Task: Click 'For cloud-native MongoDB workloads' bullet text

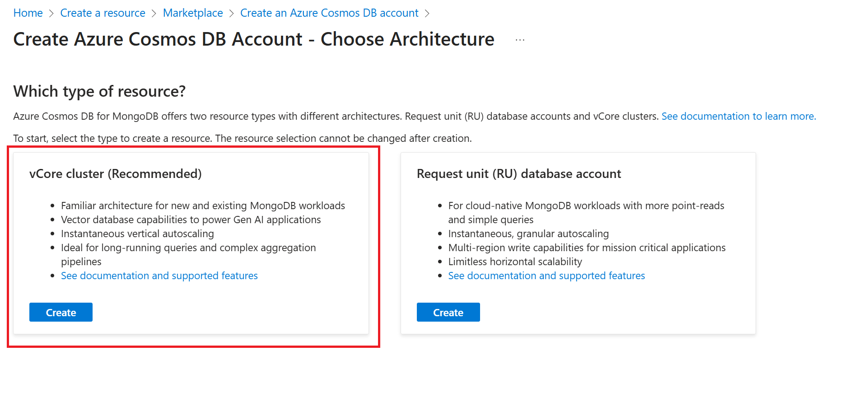Action: (x=586, y=212)
